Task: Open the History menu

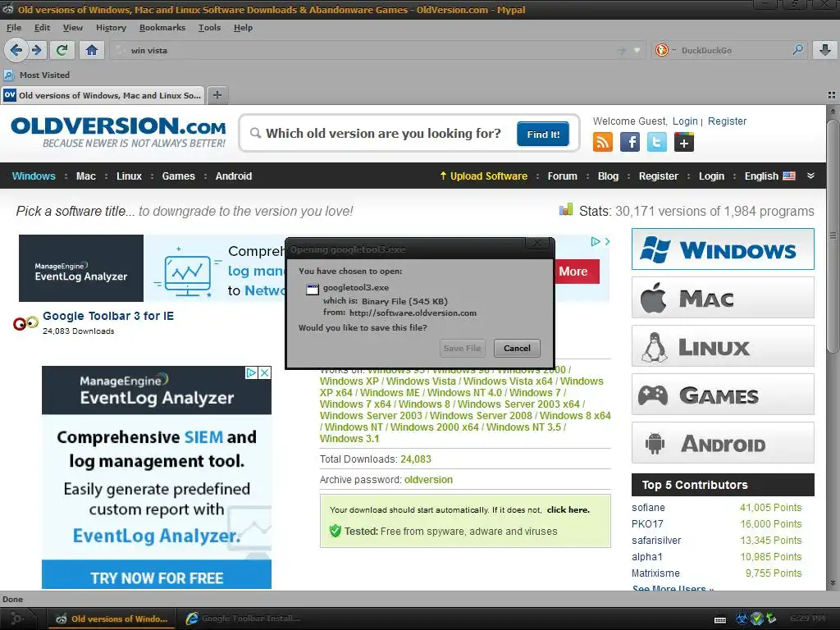Action: (111, 27)
